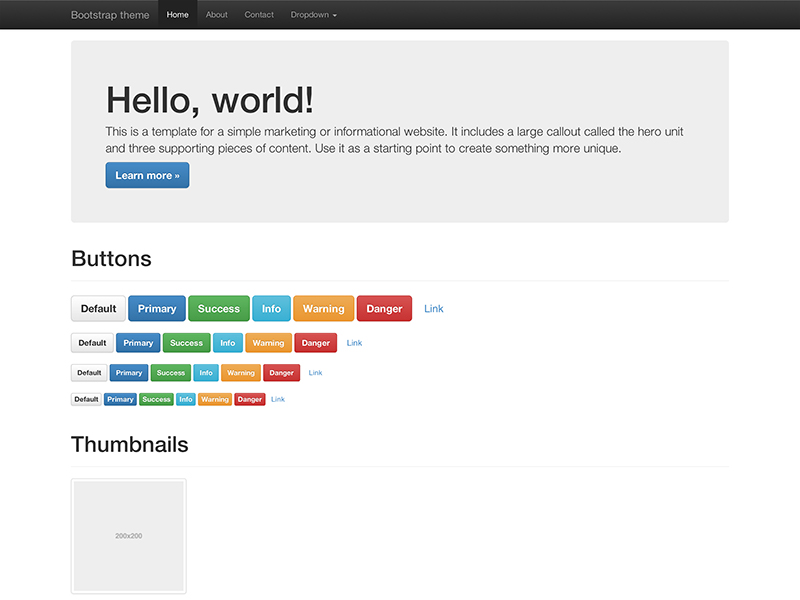
Task: Select the medium-sized Primary button
Action: (x=137, y=342)
